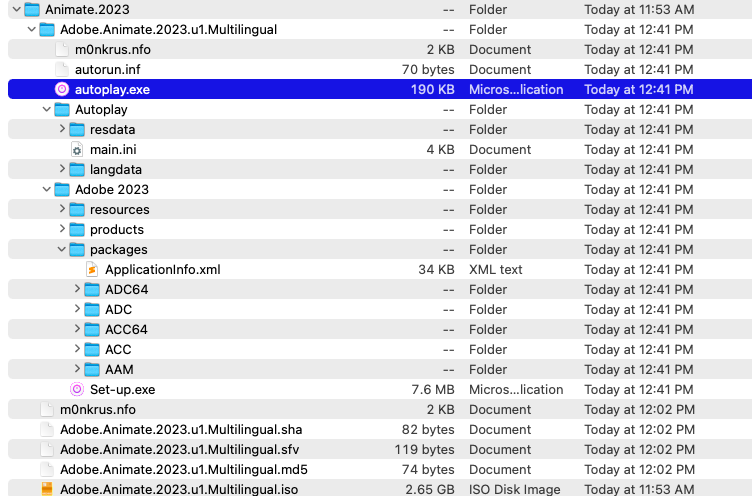The height and width of the screenshot is (496, 752).
Task: Click the main.ini gear document icon
Action: (77, 149)
